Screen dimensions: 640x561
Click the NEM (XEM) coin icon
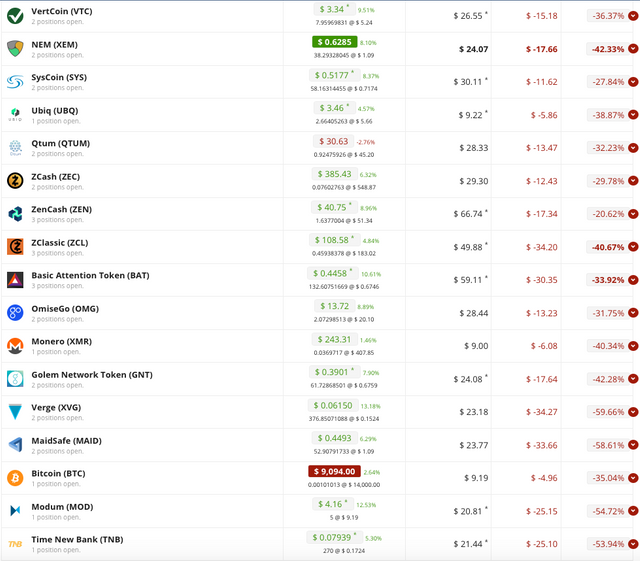coord(15,49)
